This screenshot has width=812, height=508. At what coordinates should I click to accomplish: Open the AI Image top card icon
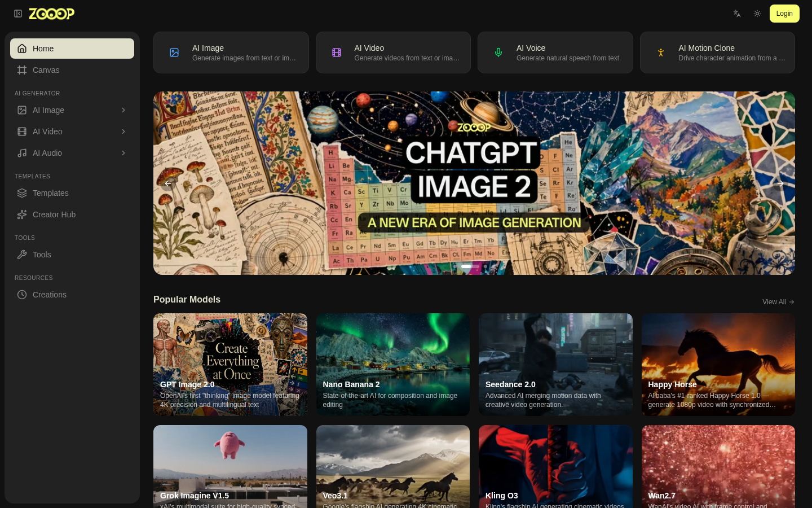174,52
